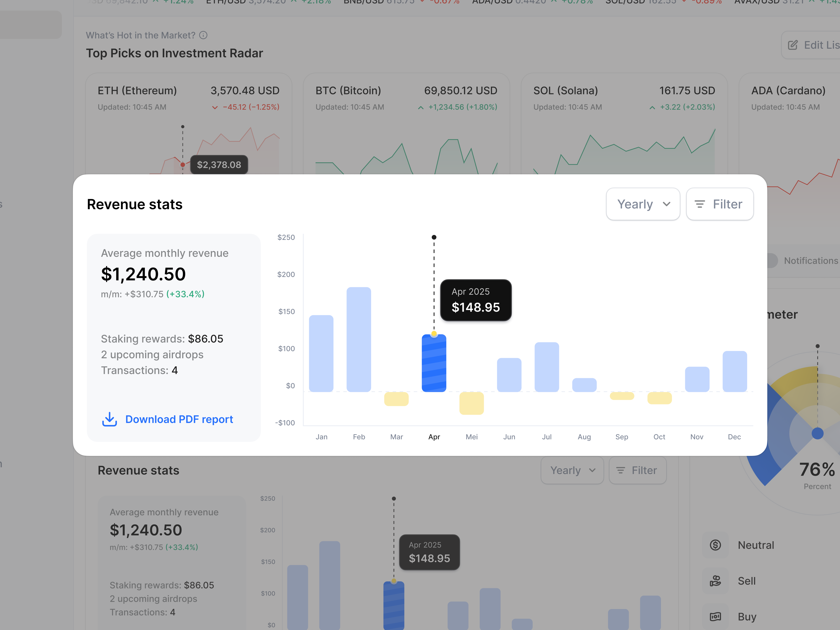Click the Edit List button
Image resolution: width=840 pixels, height=630 pixels.
pyautogui.click(x=813, y=45)
